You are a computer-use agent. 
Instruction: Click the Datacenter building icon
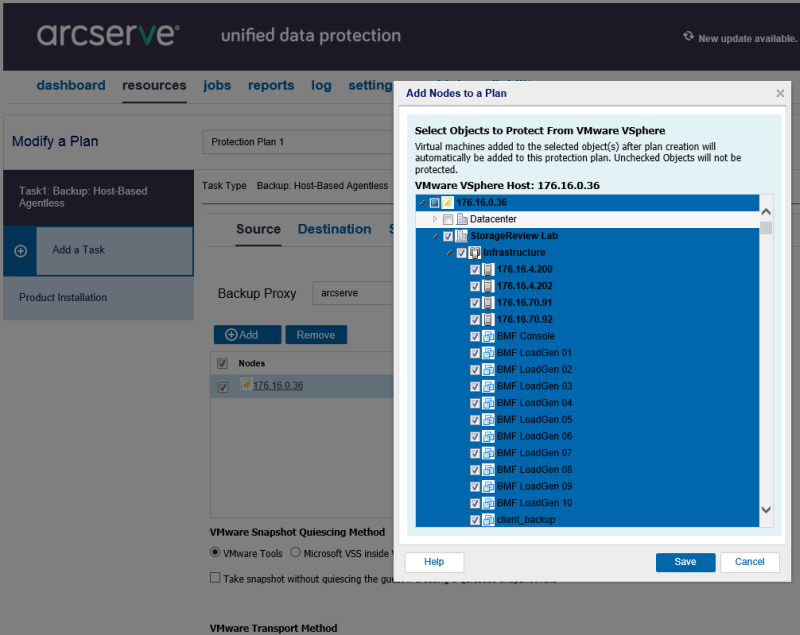(462, 219)
